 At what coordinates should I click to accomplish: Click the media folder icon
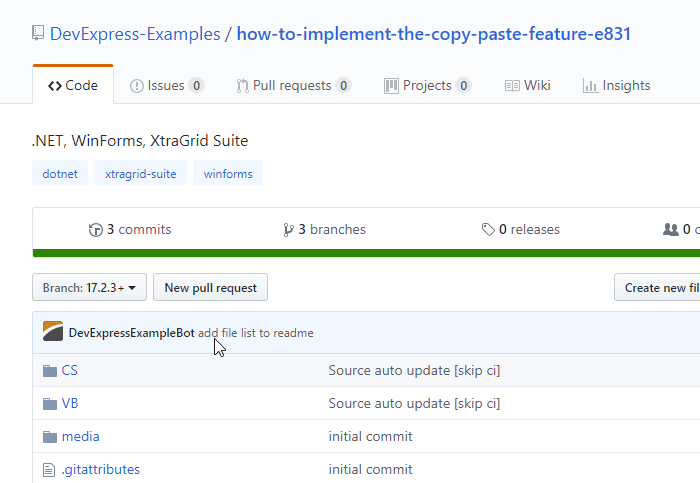click(x=50, y=437)
